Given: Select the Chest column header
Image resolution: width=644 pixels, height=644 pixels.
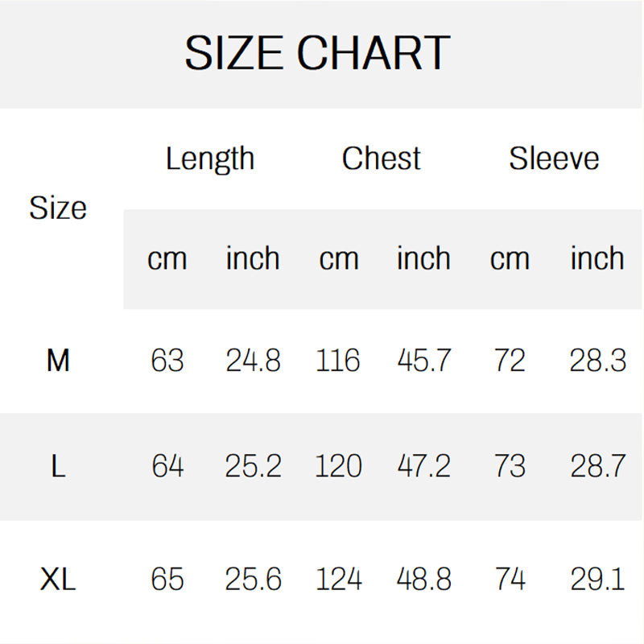Looking at the screenshot, I should (381, 159).
